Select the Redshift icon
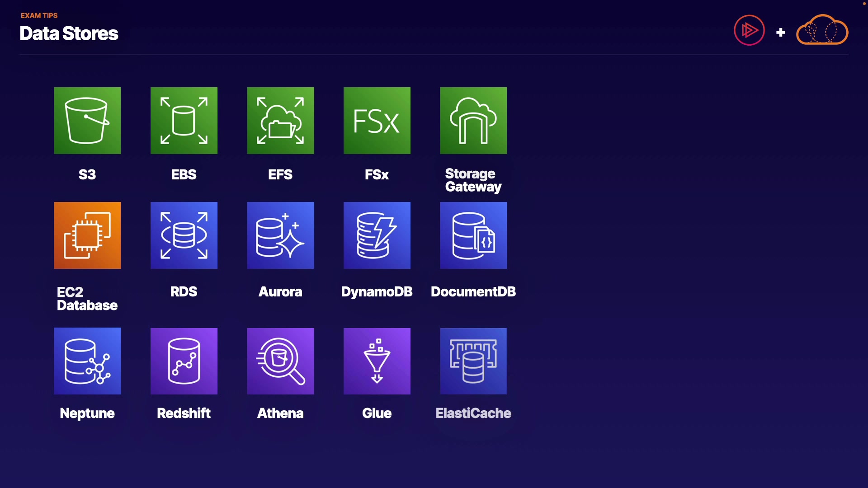Screen dimensions: 868x488 click(x=184, y=361)
